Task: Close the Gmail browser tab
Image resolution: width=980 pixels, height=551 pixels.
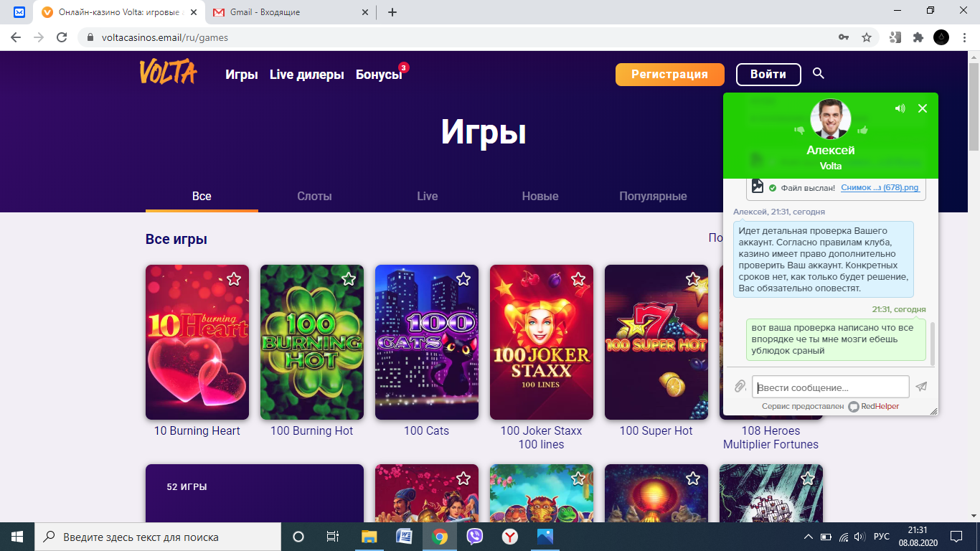Action: click(365, 12)
